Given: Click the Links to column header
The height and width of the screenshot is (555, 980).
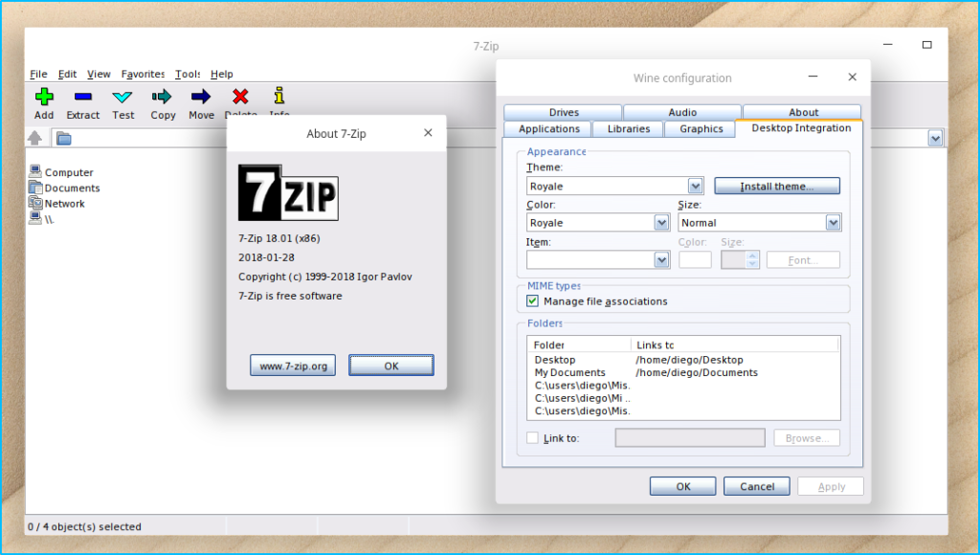Looking at the screenshot, I should (x=734, y=345).
